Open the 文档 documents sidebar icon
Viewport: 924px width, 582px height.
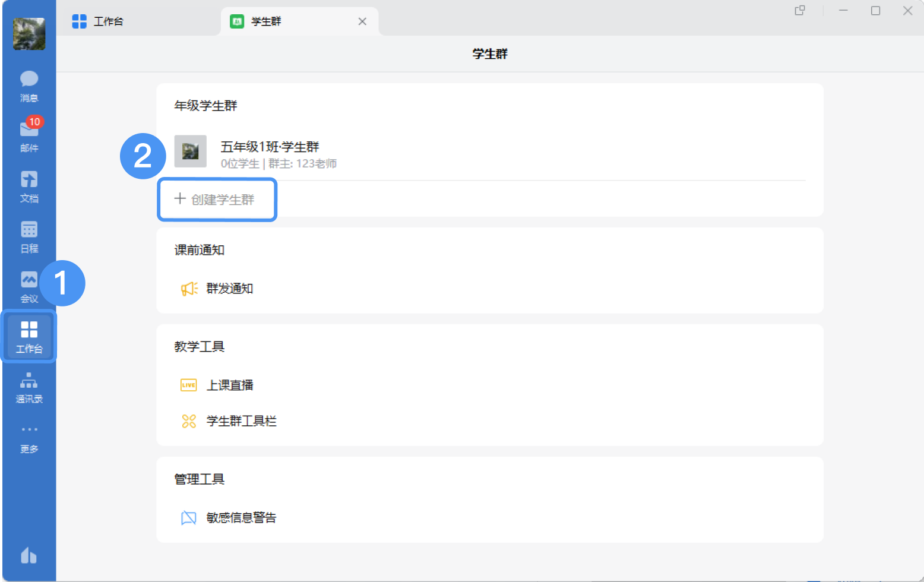(29, 186)
